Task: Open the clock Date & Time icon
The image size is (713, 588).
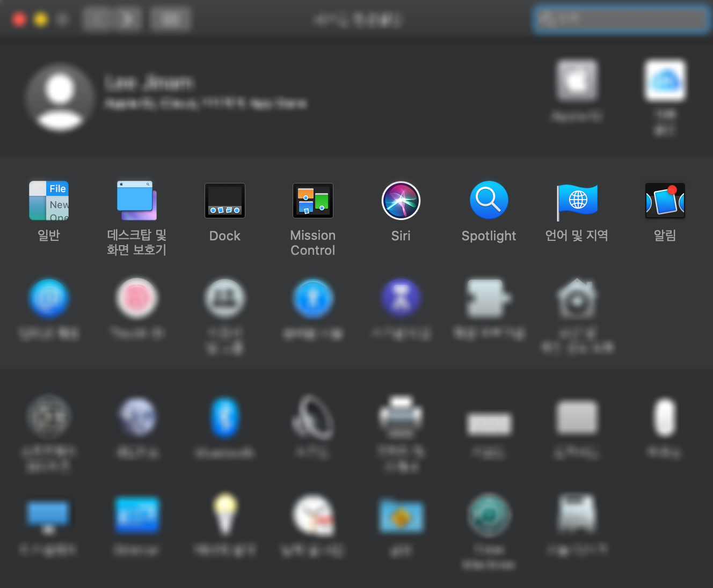Action: click(313, 515)
